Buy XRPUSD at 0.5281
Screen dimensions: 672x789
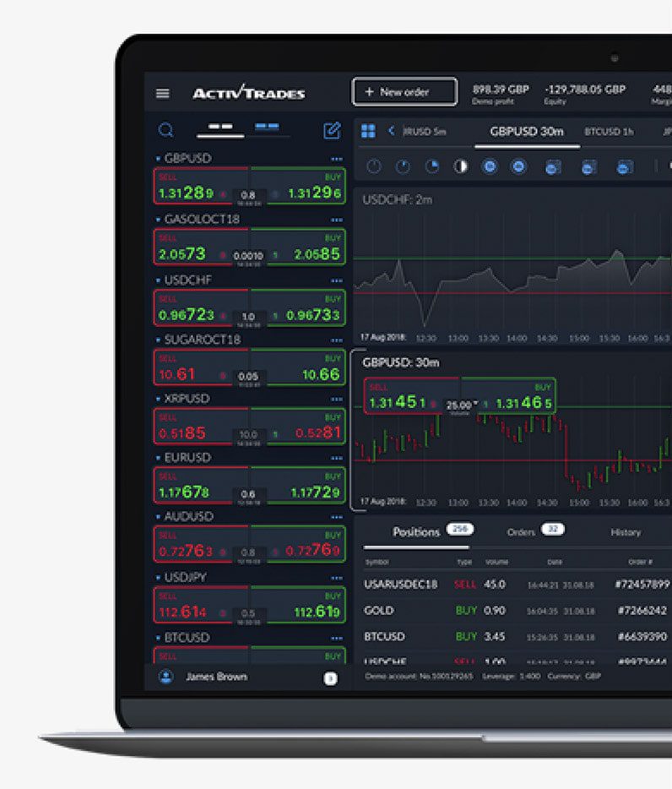pos(298,427)
